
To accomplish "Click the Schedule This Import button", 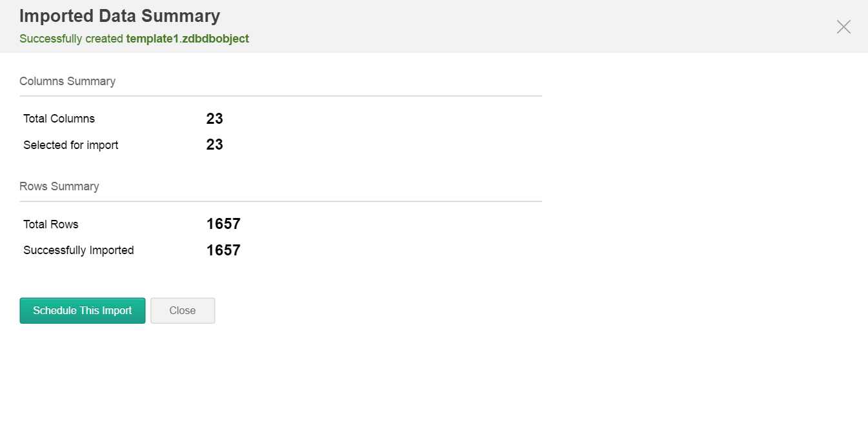I will (x=83, y=311).
